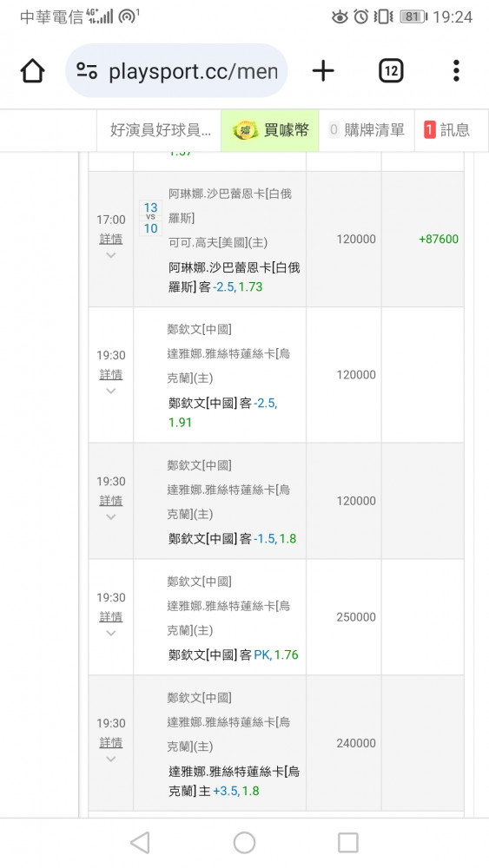
Task: Open site settings icon in address bar
Action: tap(87, 71)
